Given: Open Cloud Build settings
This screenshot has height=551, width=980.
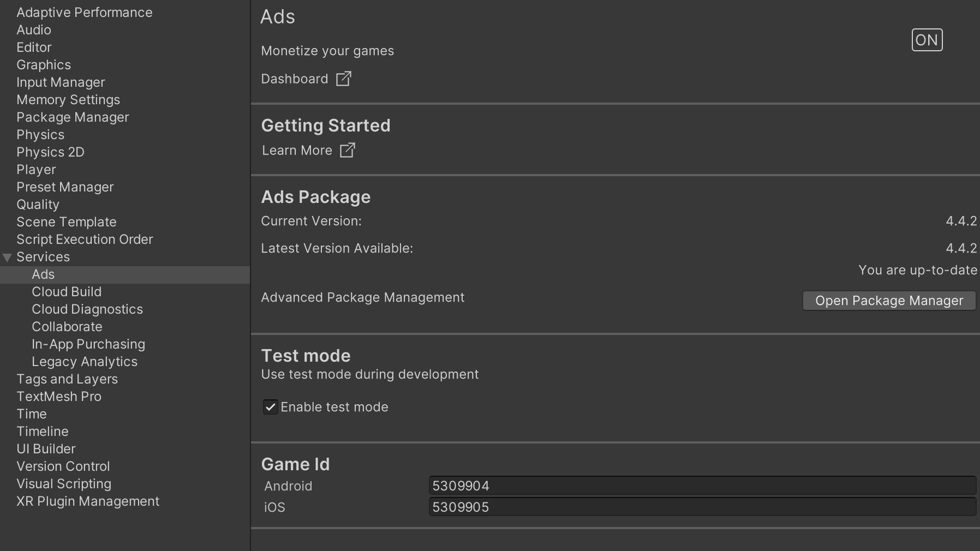Looking at the screenshot, I should 67,291.
